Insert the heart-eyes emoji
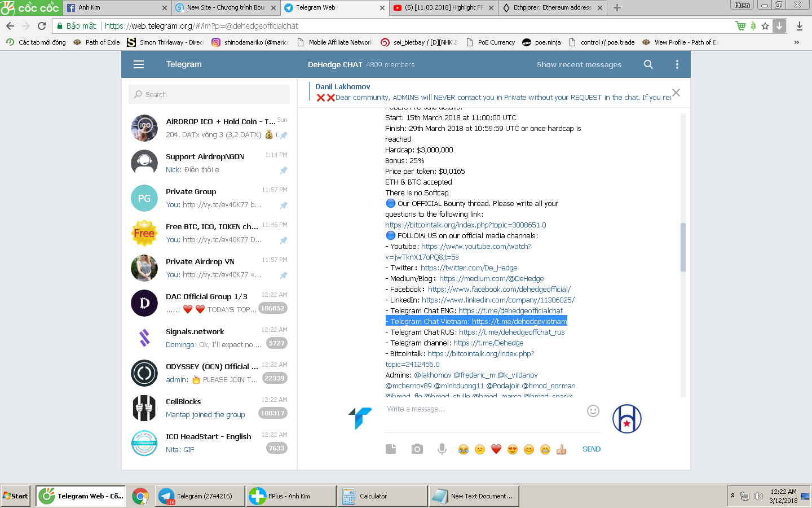Image resolution: width=812 pixels, height=508 pixels. pos(513,449)
